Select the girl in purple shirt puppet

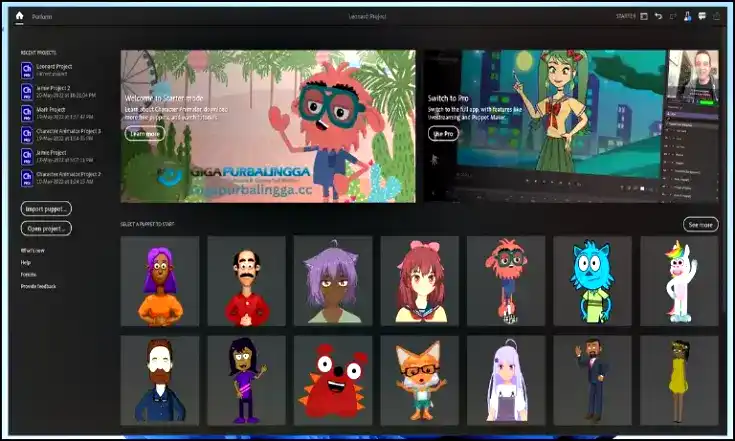(246, 381)
